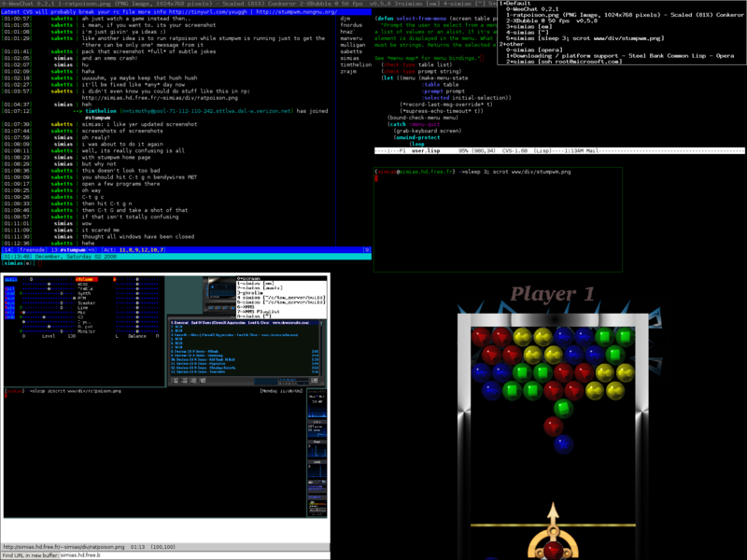Image resolution: width=747 pixels, height=560 pixels.
Task: Open stumpwm.nongnu.org link in WeeChat topic bar
Action: (x=296, y=12)
